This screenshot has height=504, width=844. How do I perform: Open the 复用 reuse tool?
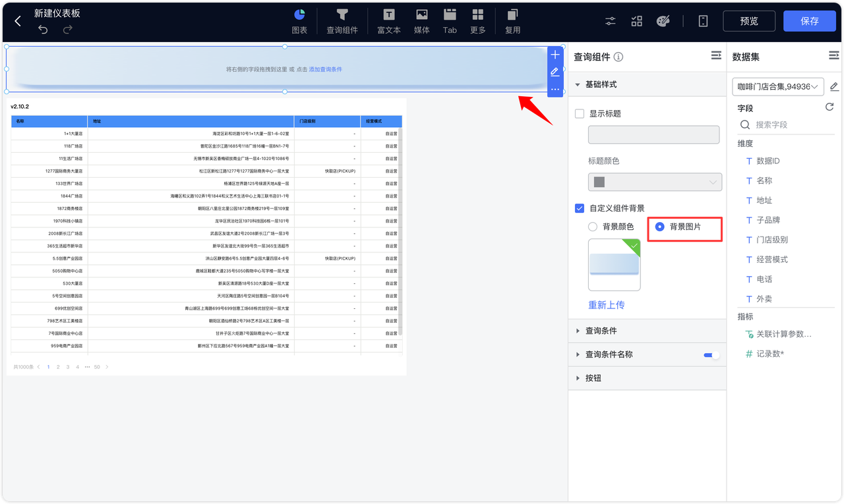pyautogui.click(x=512, y=21)
